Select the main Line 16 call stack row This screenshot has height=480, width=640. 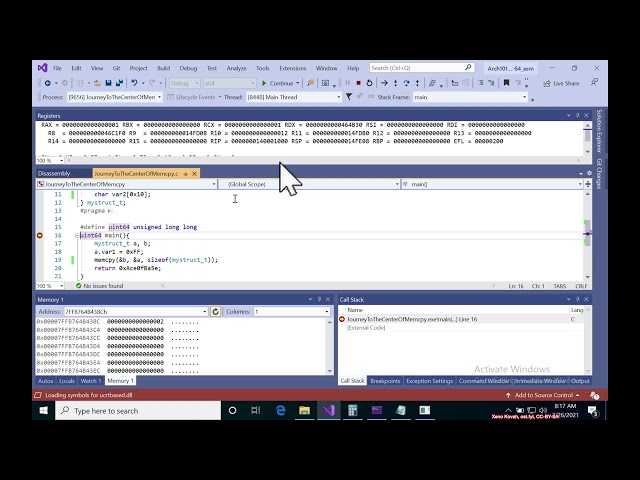pos(461,320)
